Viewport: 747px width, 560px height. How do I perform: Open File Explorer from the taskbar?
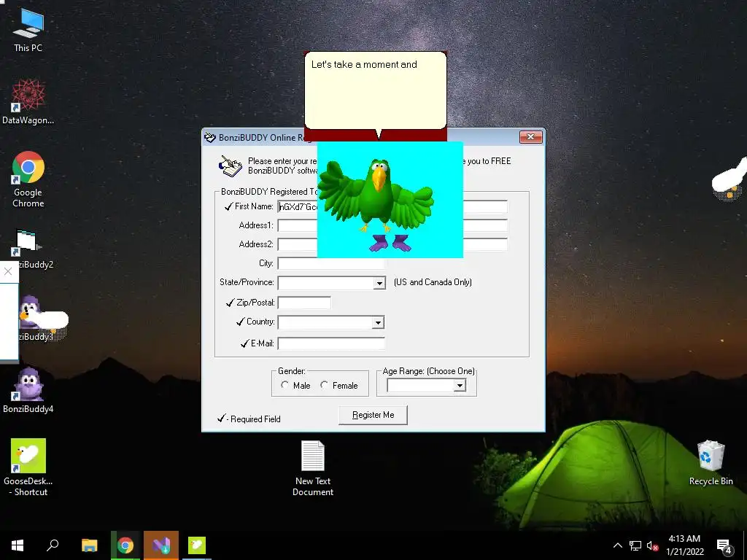[89, 545]
